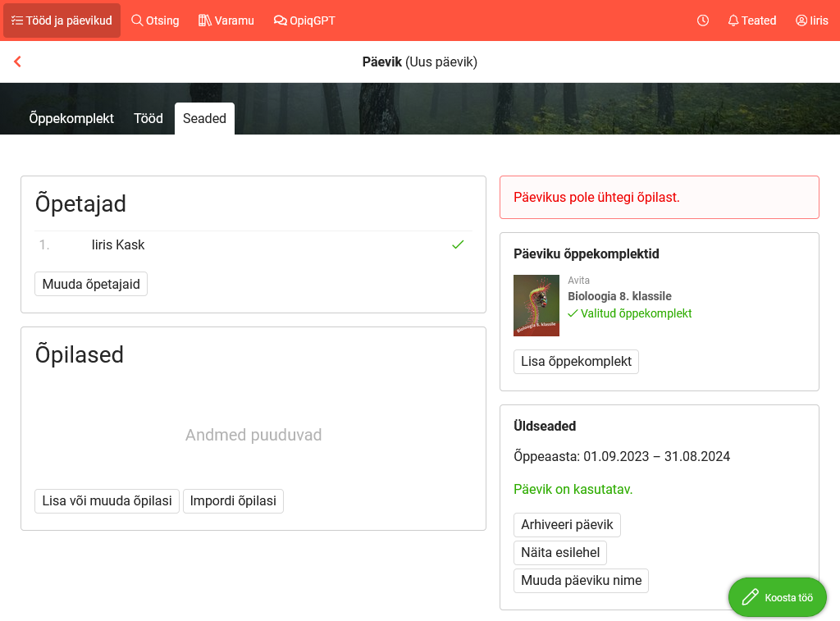Open Teated notifications bell
Viewport: 840px width, 621px height.
coord(751,21)
